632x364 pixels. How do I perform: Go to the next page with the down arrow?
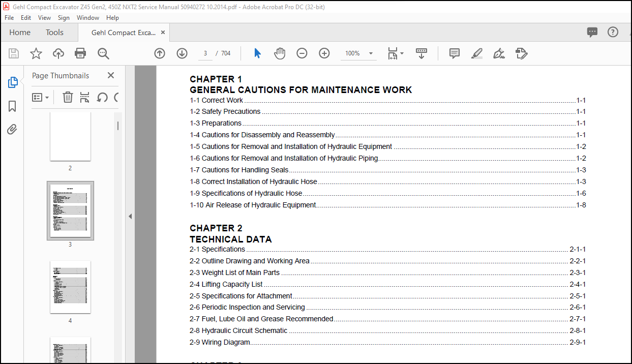click(x=182, y=53)
